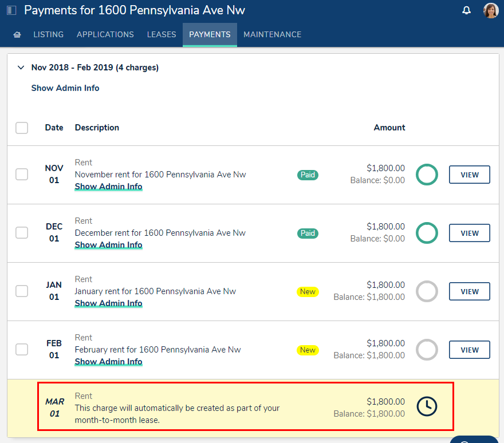Select the February rent checkbox
This screenshot has height=443, width=504.
coord(22,350)
